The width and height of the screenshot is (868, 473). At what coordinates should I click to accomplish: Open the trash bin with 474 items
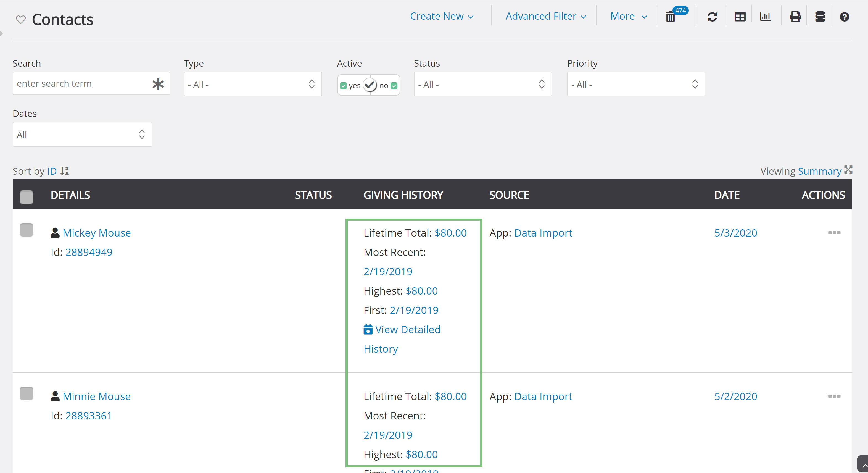pos(671,17)
